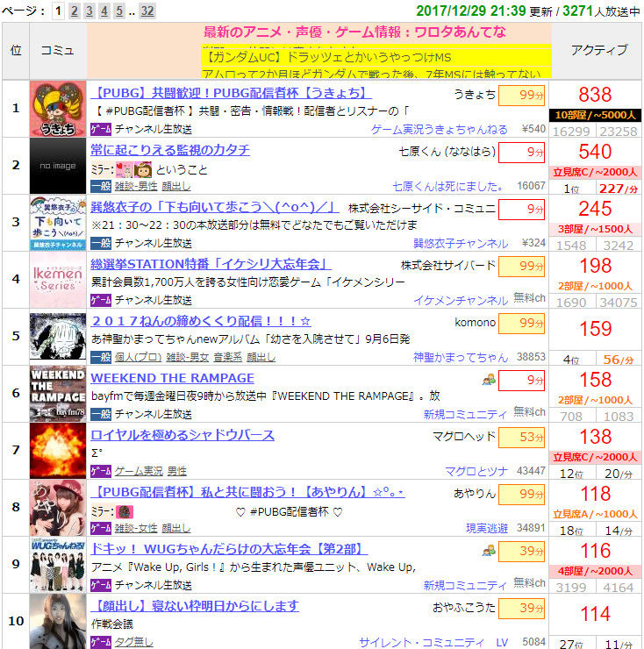This screenshot has width=644, height=649.
Task: Open 巽悠衣子チャンネル thumbnail image
Action: click(x=58, y=223)
